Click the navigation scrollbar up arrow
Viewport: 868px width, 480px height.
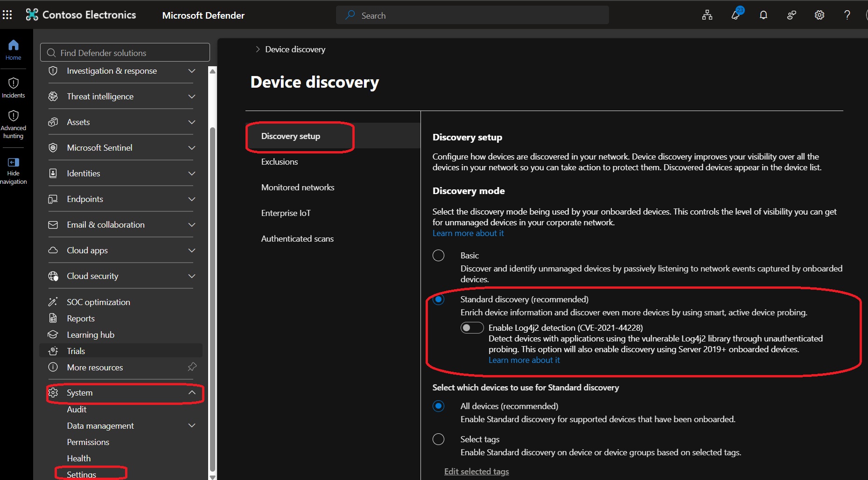(x=212, y=71)
